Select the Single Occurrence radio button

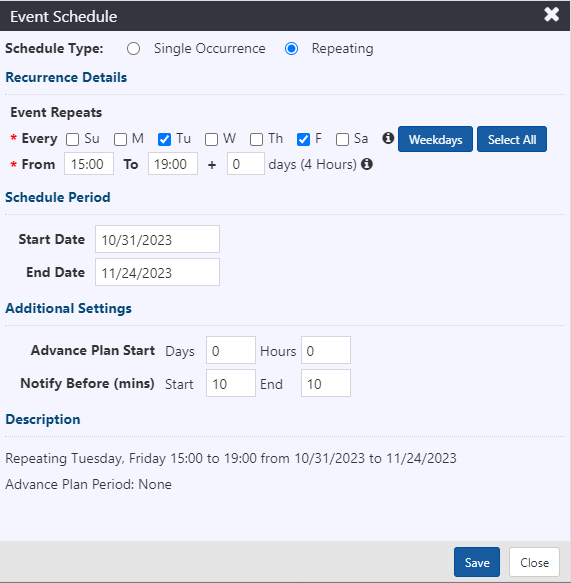tap(133, 49)
